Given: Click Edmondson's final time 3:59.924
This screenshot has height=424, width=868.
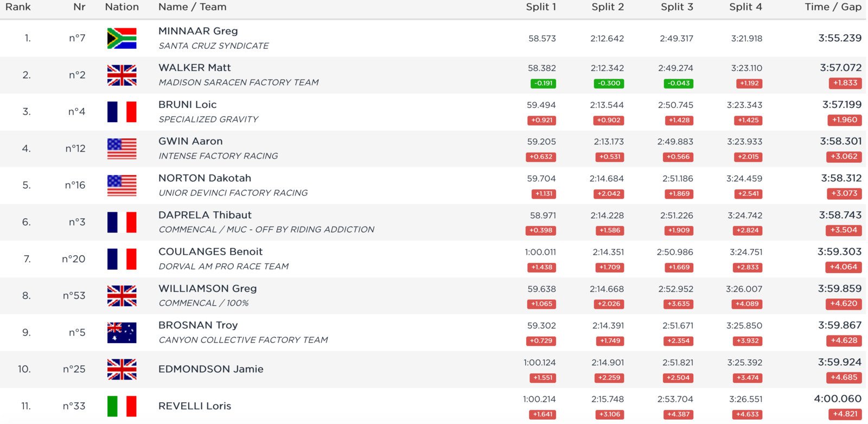Looking at the screenshot, I should tap(840, 362).
